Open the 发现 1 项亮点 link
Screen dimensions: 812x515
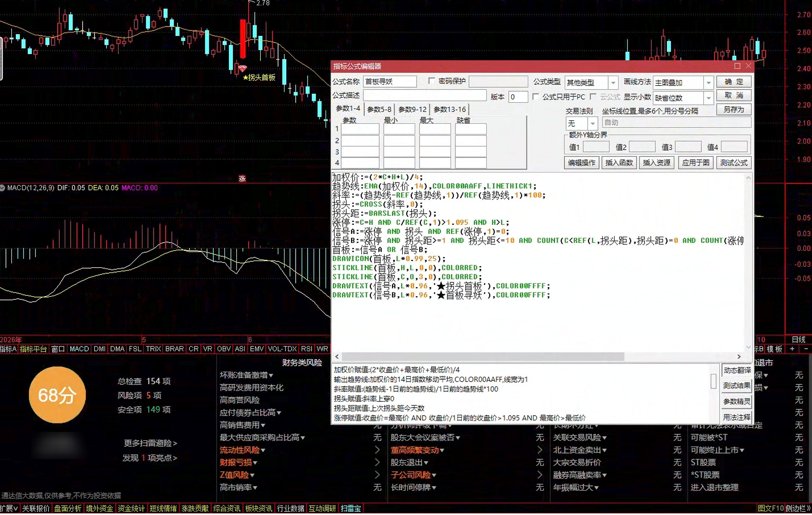click(150, 458)
